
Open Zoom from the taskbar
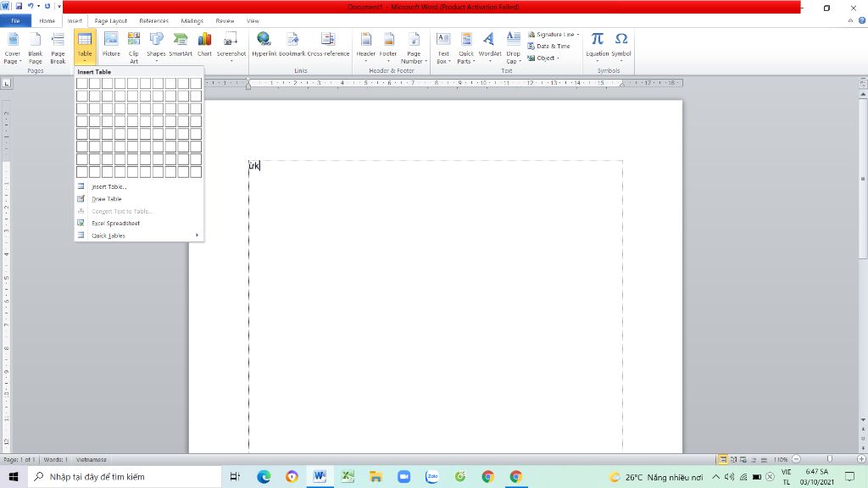404,476
